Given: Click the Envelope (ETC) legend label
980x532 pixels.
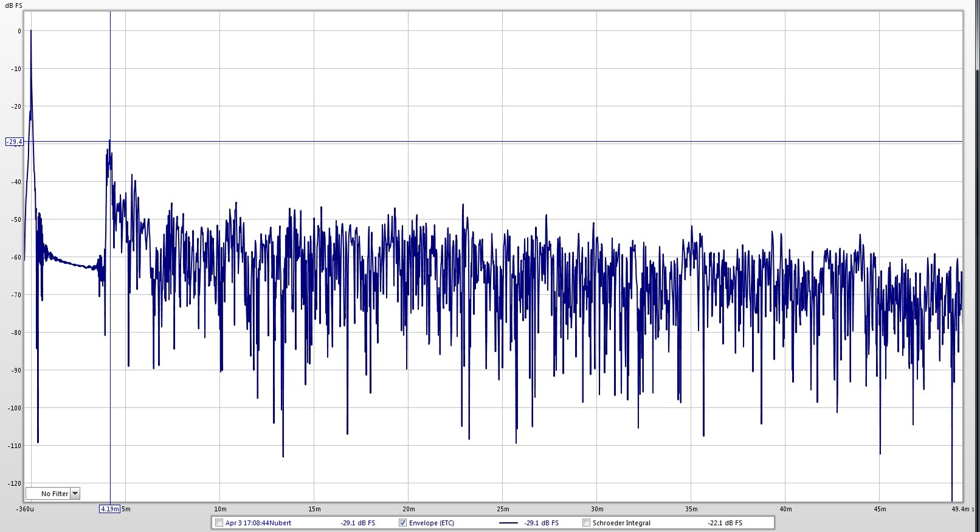Looking at the screenshot, I should [432, 523].
